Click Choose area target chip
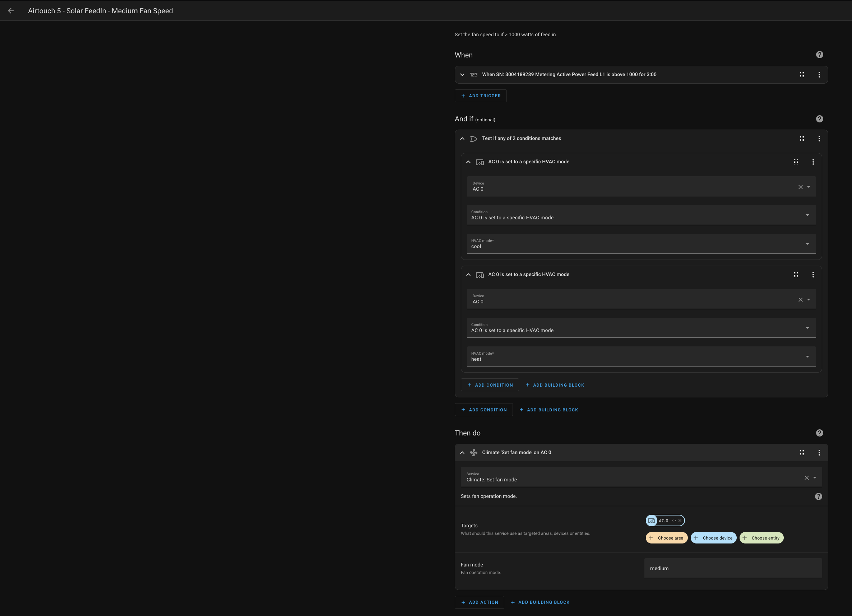Image resolution: width=852 pixels, height=616 pixels. point(666,538)
